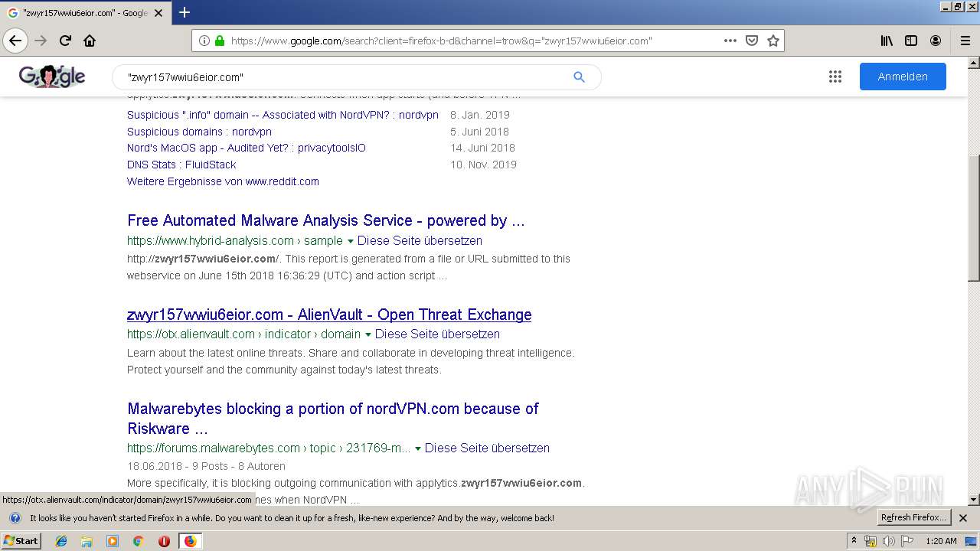Viewport: 980px width, 551px height.
Task: Show site information icon in address bar
Action: [204, 41]
